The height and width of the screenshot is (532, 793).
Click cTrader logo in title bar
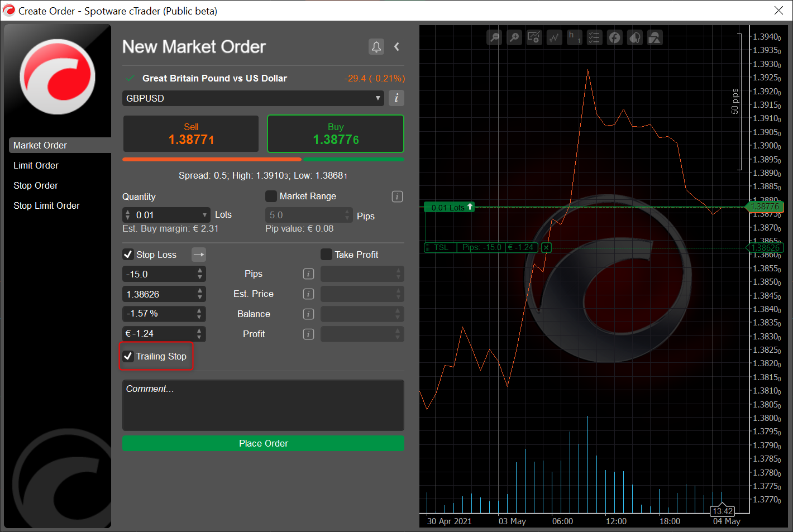[9, 11]
